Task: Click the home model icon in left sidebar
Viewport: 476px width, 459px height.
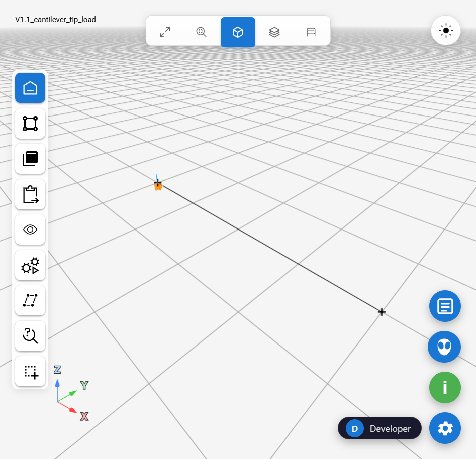Action: tap(30, 88)
